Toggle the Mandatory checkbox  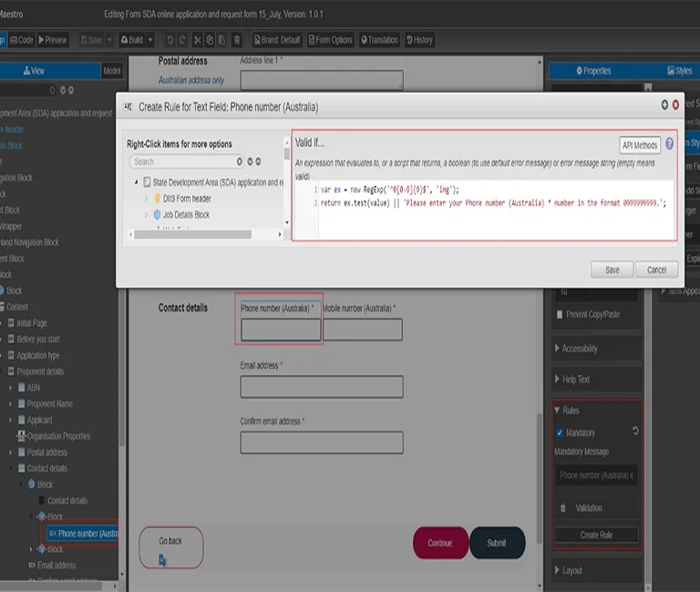(x=560, y=433)
